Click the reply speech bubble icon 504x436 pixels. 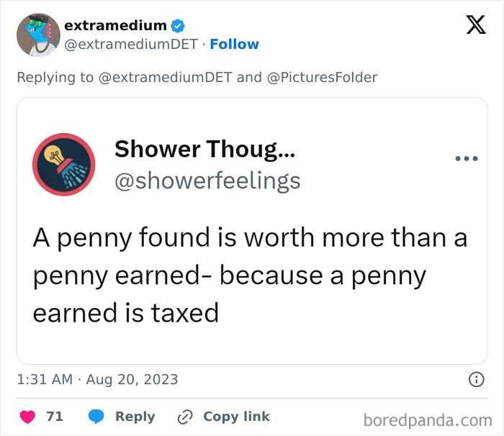coord(98,417)
